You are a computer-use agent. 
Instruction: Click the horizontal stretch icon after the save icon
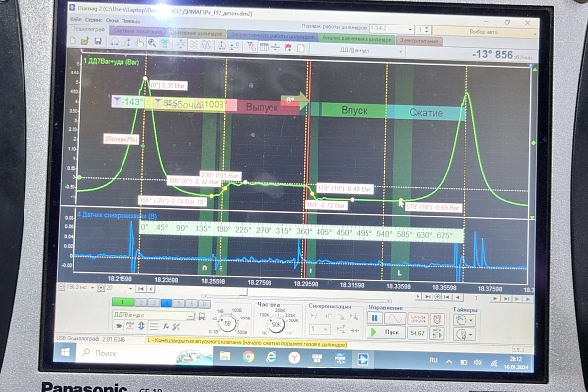[114, 42]
